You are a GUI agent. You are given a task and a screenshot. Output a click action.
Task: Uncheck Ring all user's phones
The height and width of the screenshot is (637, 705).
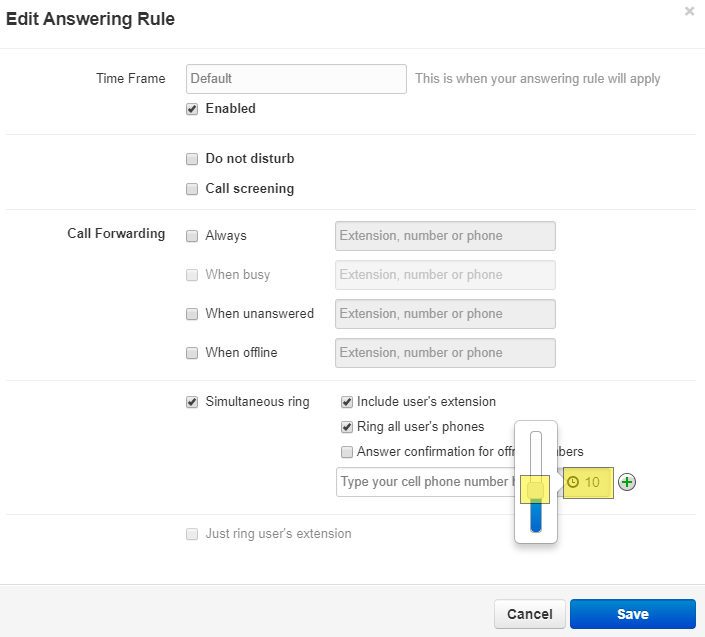point(347,427)
